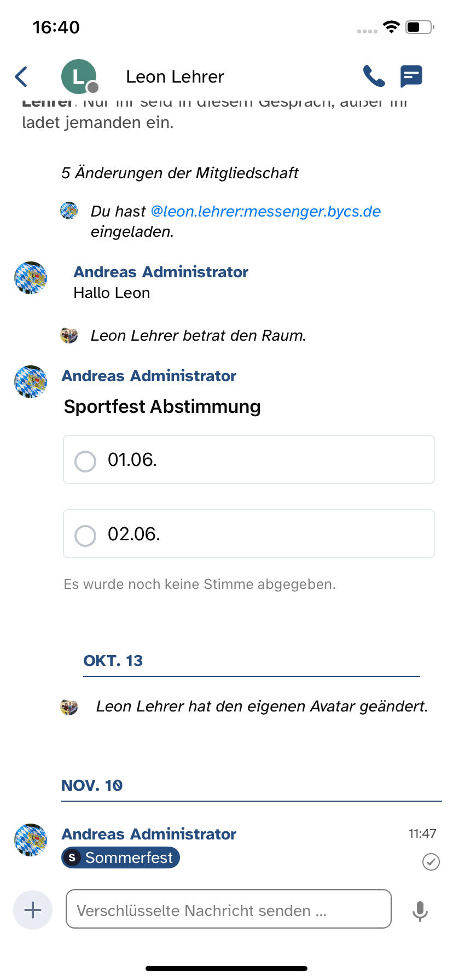Tap the Sportfest Abstimmung poll title
This screenshot has width=453, height=980.
(162, 407)
